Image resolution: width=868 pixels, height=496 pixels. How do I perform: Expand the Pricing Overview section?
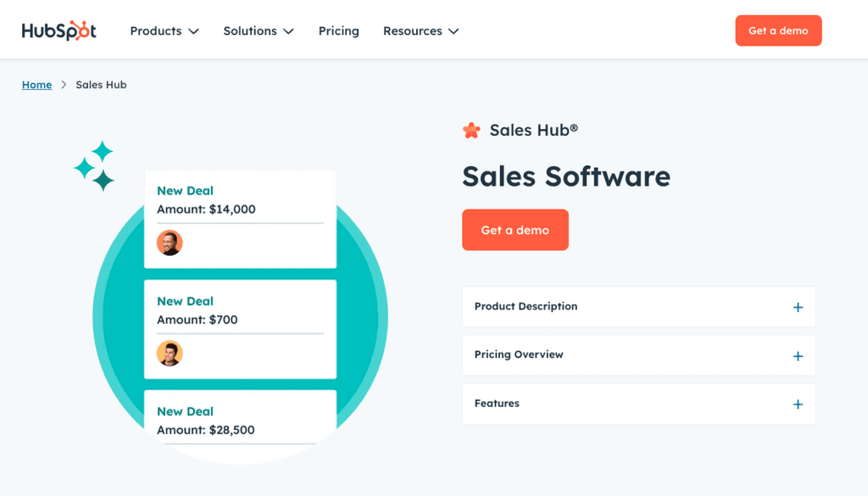point(637,355)
